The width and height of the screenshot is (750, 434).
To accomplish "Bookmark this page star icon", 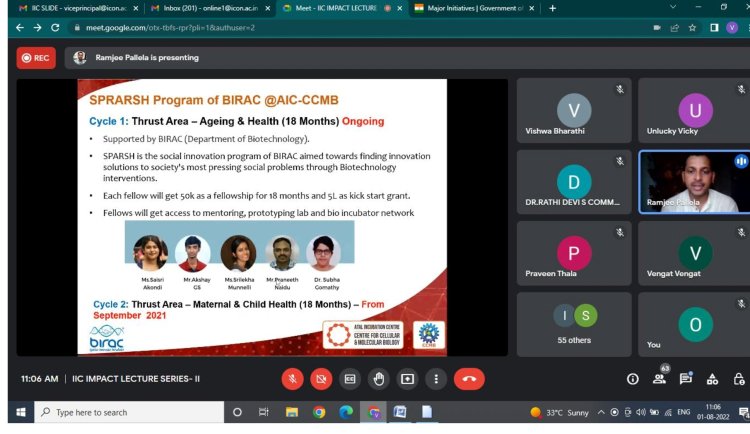I will click(692, 28).
